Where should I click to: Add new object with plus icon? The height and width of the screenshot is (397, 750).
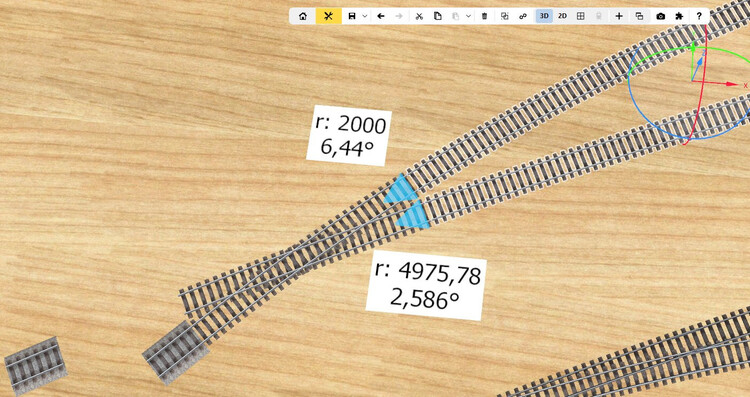[618, 16]
